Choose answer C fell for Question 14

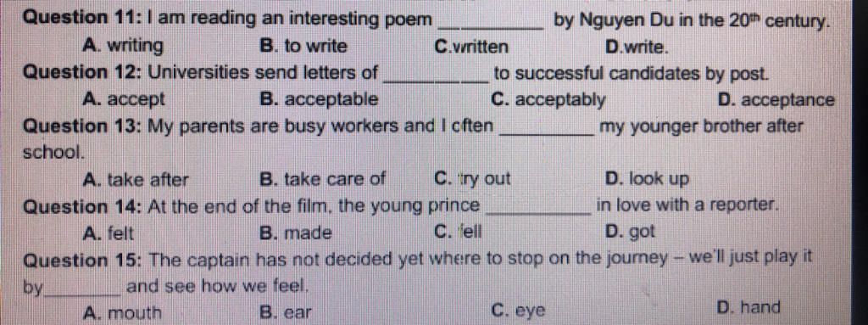[x=459, y=233]
